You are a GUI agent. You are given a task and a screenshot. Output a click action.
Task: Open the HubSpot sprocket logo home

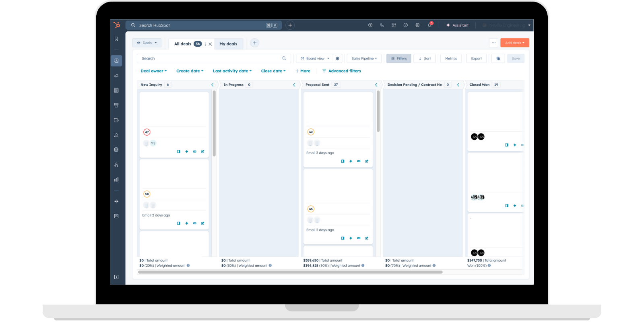pos(117,25)
